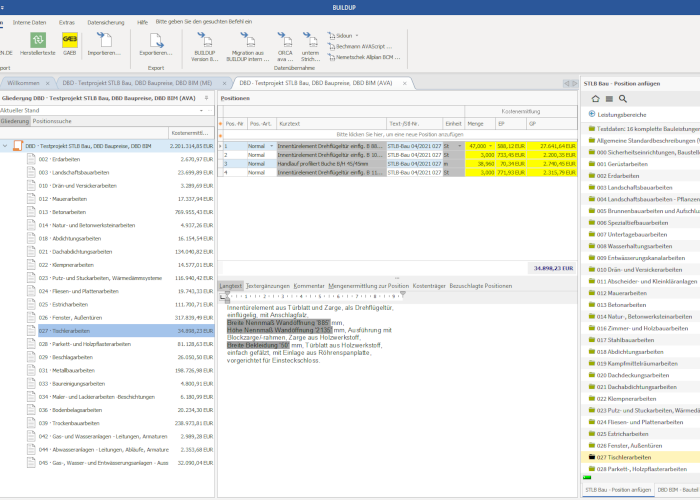Open the Kommentar tab
This screenshot has height=500, width=700.
pos(309,286)
